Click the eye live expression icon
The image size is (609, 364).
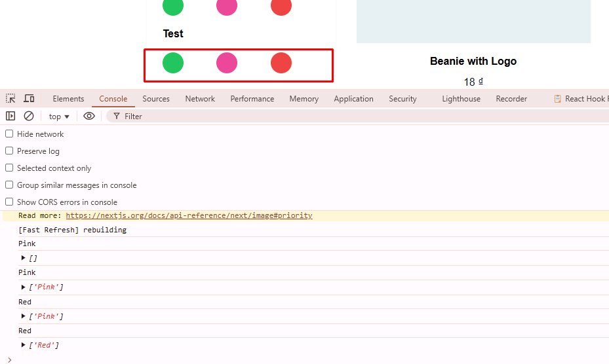point(89,116)
